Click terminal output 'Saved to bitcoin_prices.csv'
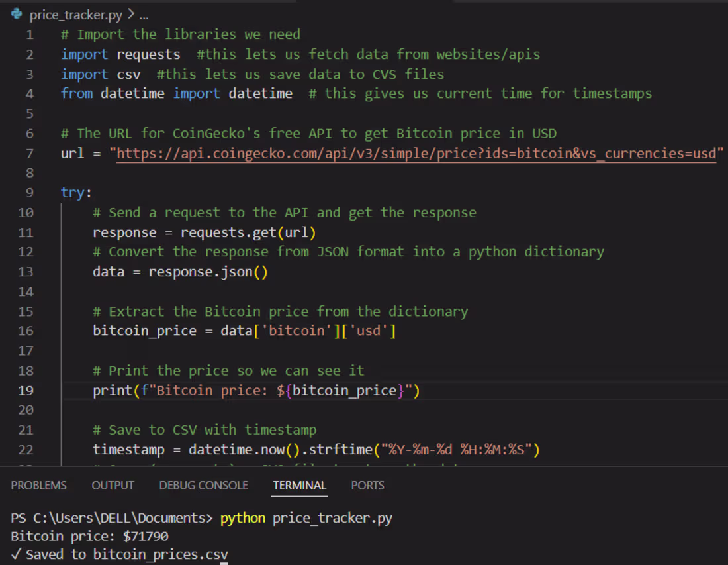This screenshot has height=565, width=728. 127,555
